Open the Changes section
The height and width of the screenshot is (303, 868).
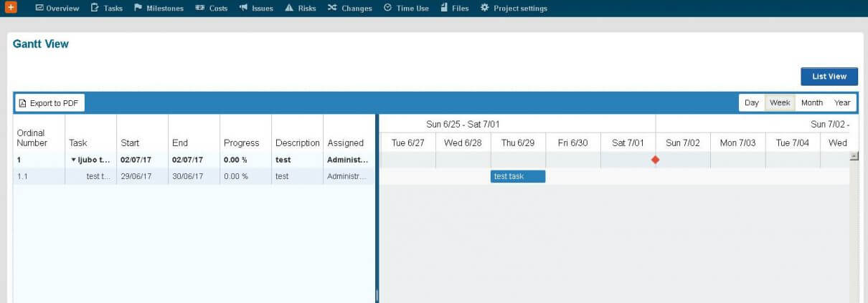pyautogui.click(x=350, y=9)
